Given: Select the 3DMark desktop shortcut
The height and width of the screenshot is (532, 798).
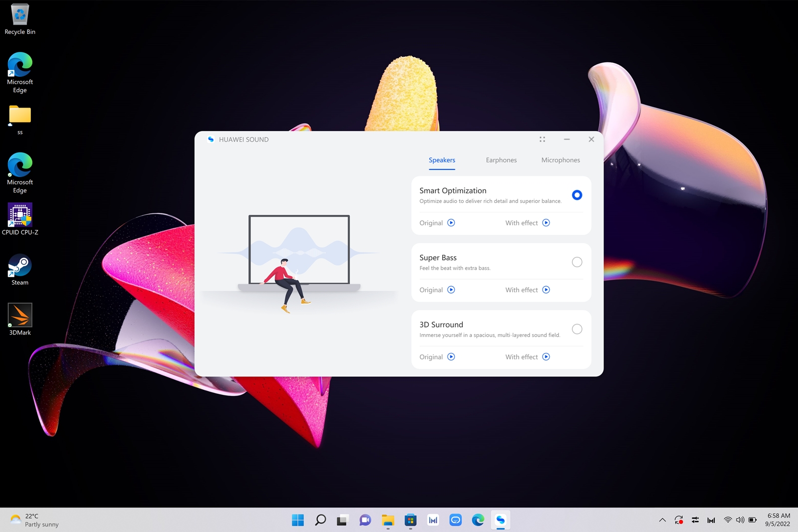Looking at the screenshot, I should click(x=20, y=320).
